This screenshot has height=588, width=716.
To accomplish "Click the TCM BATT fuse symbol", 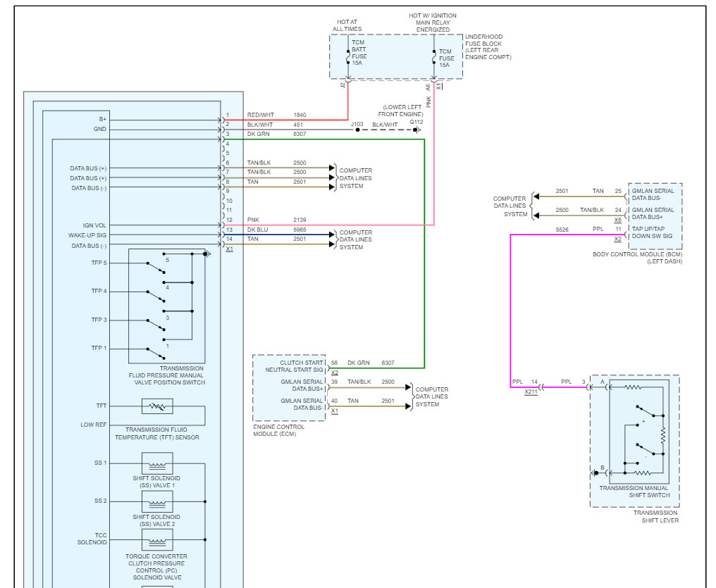I will [348, 56].
